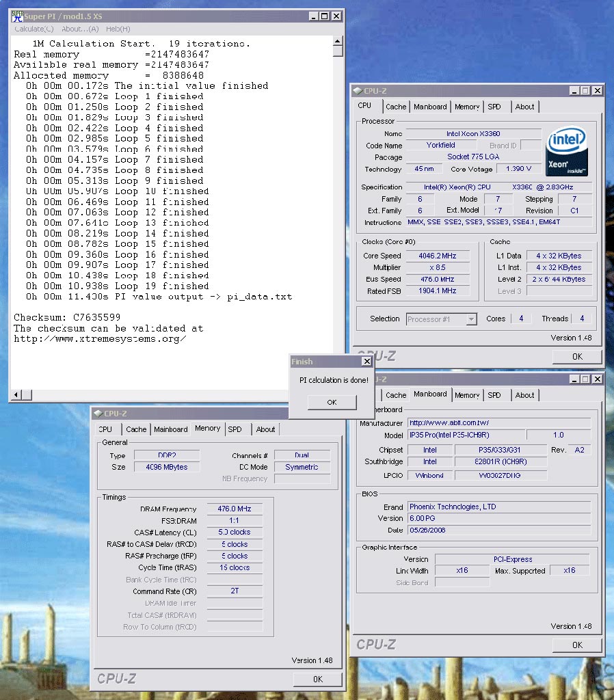The height and width of the screenshot is (700, 614).
Task: Switch to the Cache tab in the Memory CPU-Z window
Action: click(136, 429)
